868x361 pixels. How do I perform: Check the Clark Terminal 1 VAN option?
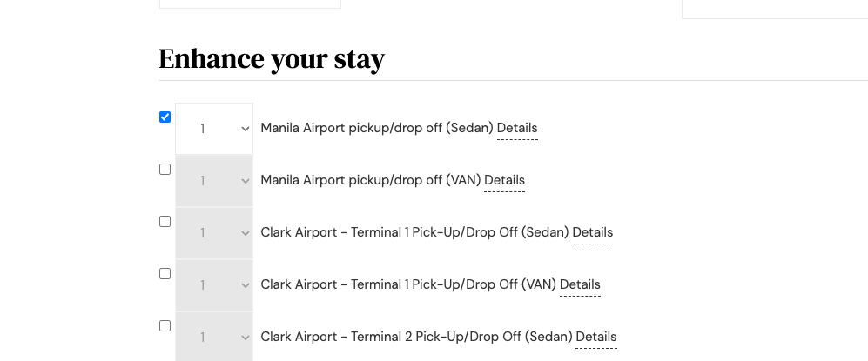[165, 274]
